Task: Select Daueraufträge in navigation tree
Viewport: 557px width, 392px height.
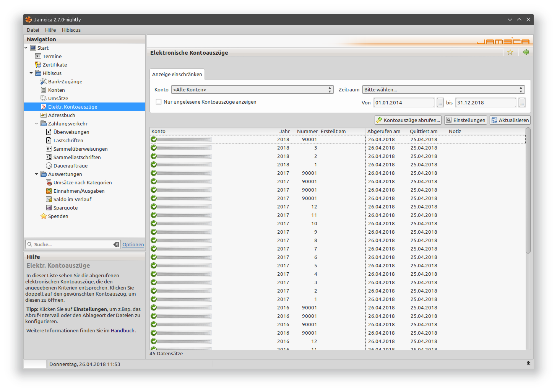Action: (x=70, y=166)
